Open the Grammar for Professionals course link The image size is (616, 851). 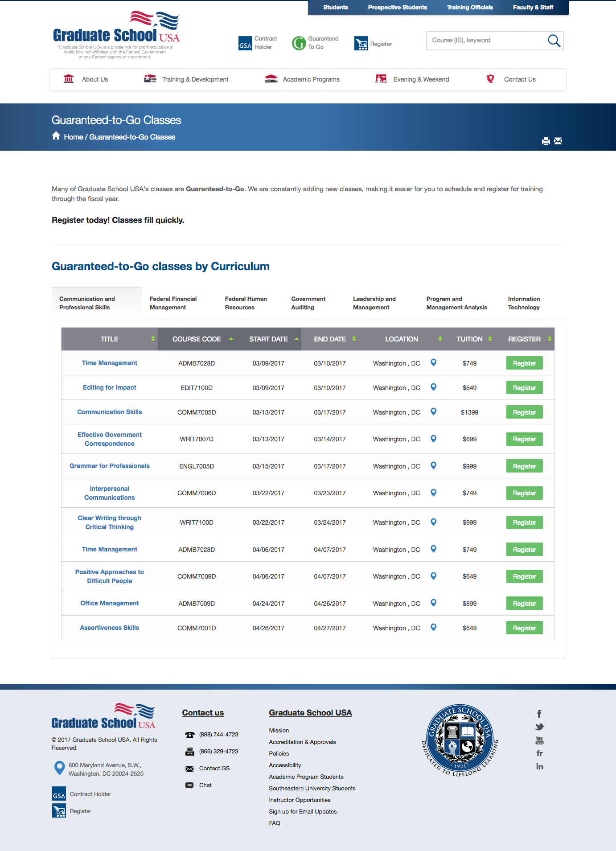[110, 466]
